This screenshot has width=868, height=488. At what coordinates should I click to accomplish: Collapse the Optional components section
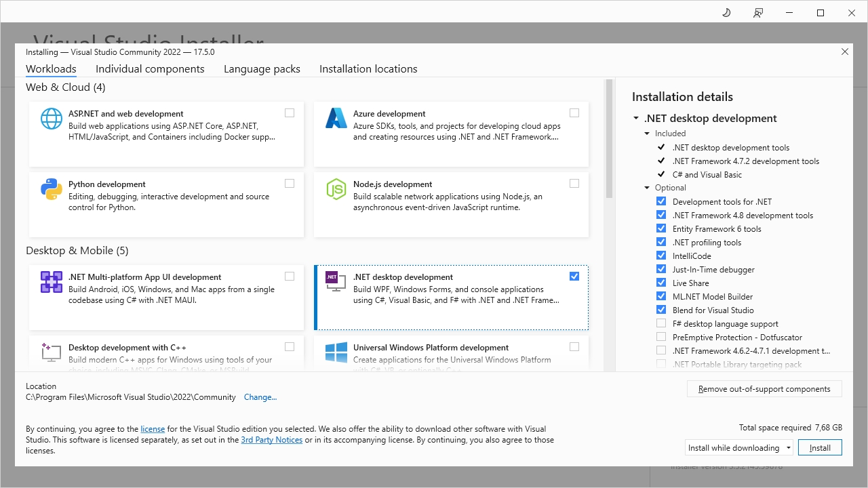(648, 188)
